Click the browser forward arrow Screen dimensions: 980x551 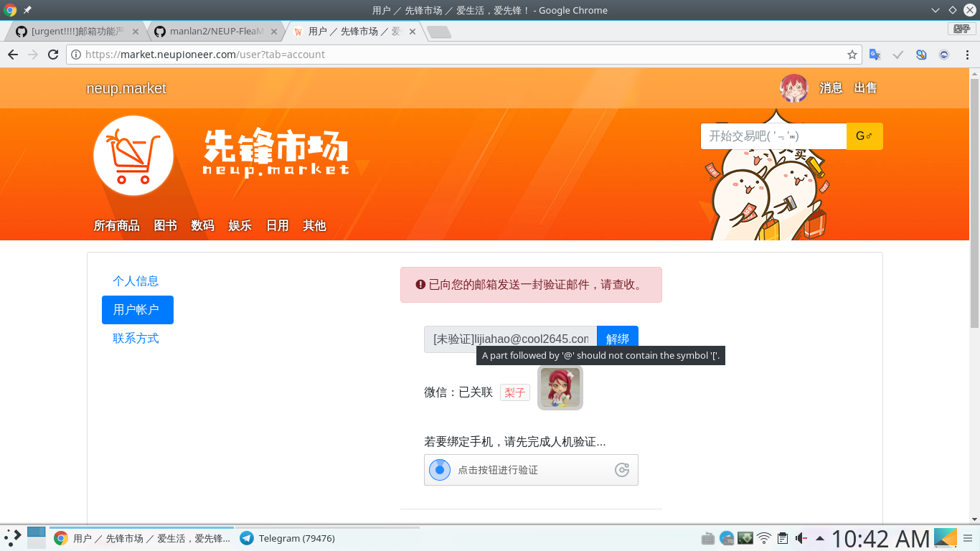33,55
